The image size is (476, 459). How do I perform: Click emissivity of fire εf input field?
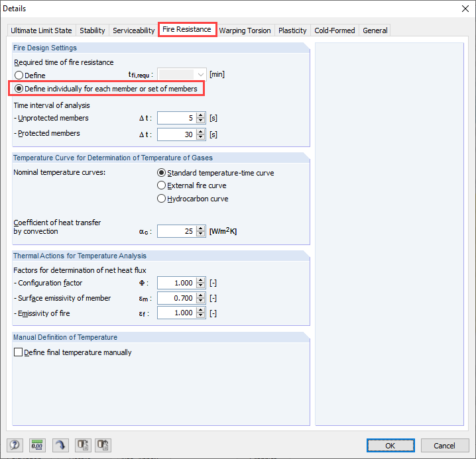pos(177,313)
